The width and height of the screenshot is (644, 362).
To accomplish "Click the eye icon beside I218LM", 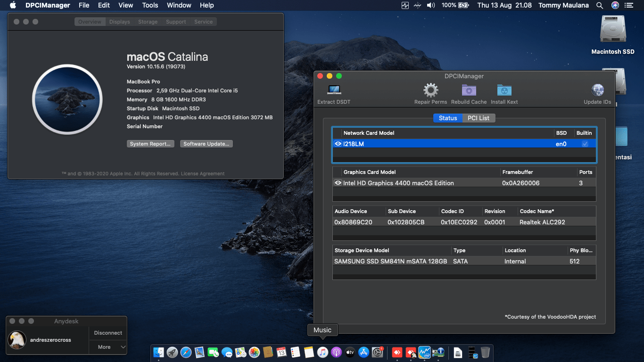I will pos(338,144).
